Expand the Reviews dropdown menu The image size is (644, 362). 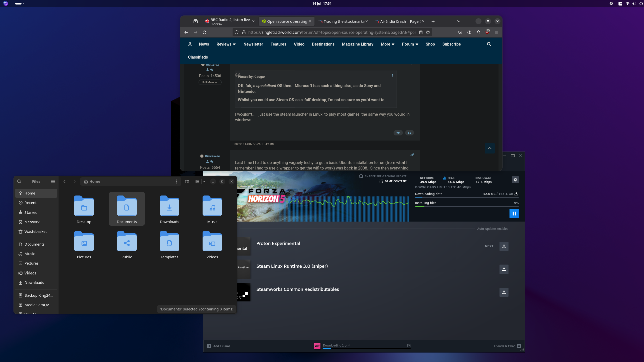(226, 44)
